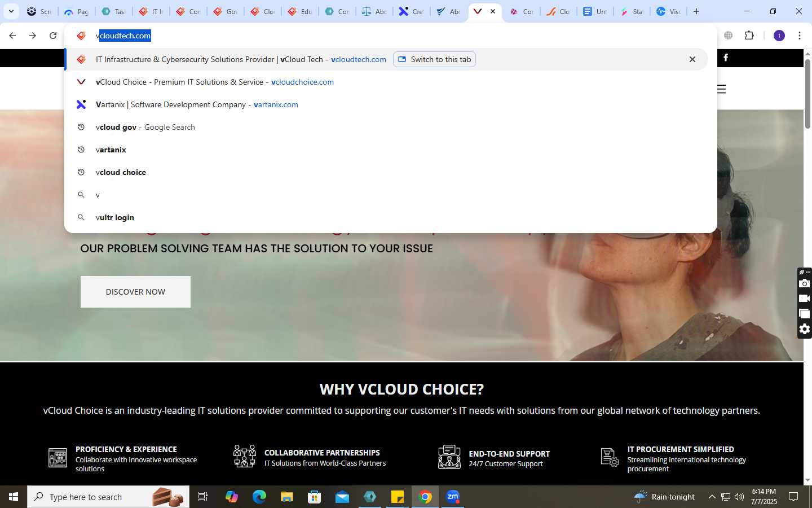
Task: Switch to the 'Vis' tab
Action: click(x=669, y=11)
